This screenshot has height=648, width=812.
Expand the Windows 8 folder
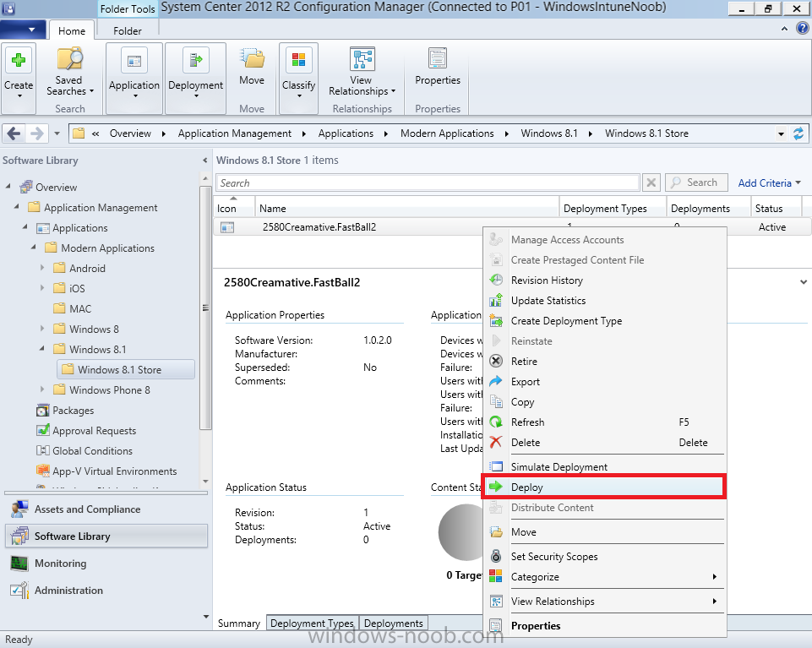[42, 328]
